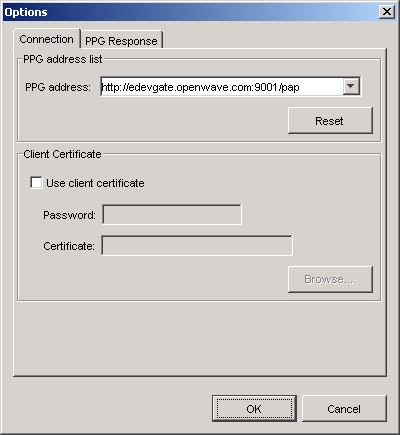This screenshot has width=400, height=435.
Task: Confirm the dialog with OK
Action: click(254, 409)
